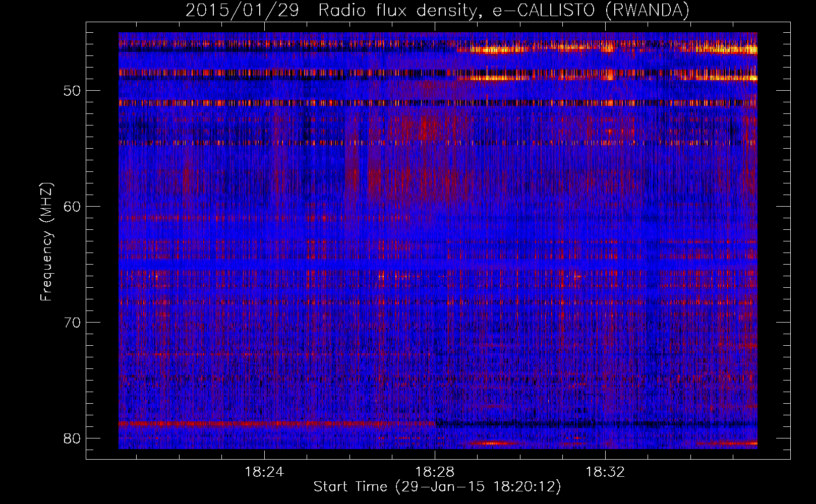Image resolution: width=816 pixels, height=504 pixels.
Task: Click the date 2015/01/29 in the title
Action: 242,10
